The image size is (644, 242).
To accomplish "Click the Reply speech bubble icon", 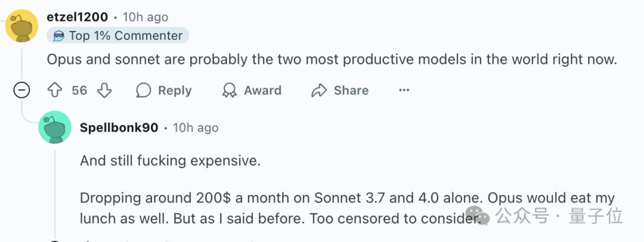I will coord(143,90).
